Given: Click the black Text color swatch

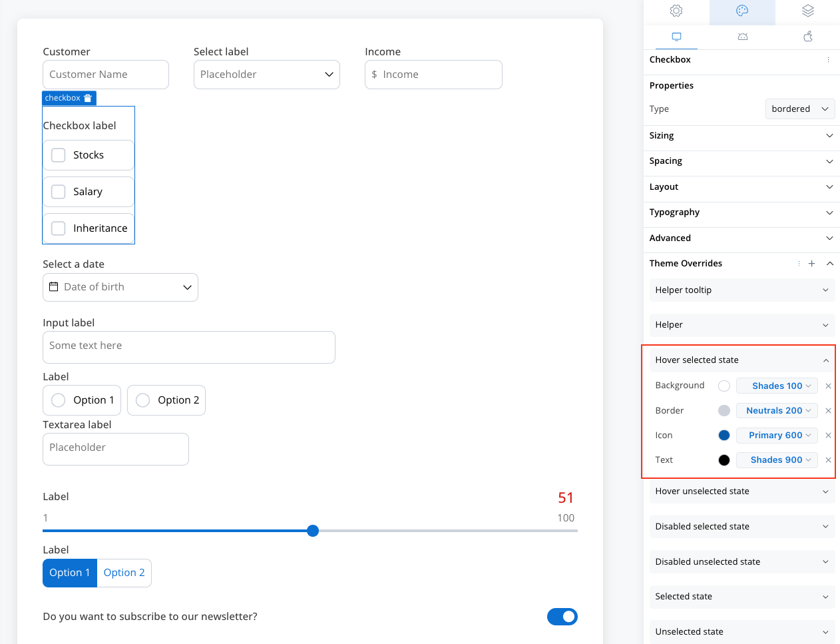Looking at the screenshot, I should tap(724, 460).
